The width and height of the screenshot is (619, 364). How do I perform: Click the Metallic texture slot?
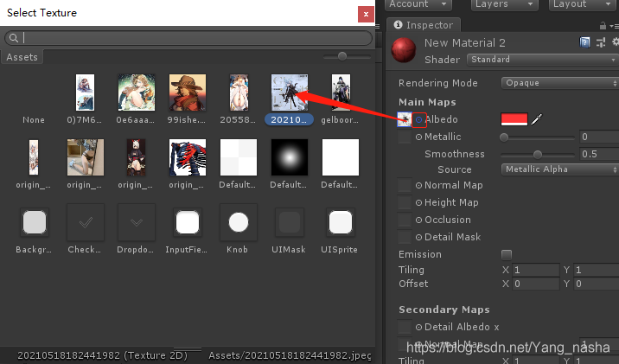coord(405,137)
